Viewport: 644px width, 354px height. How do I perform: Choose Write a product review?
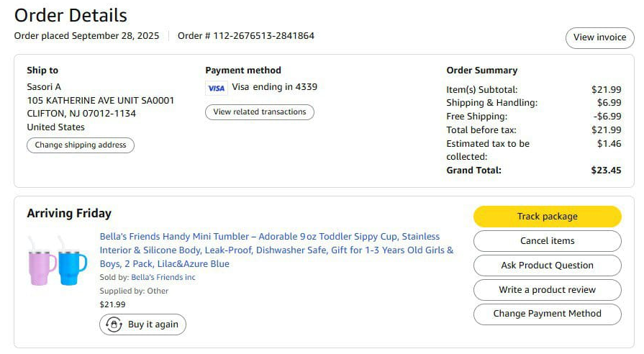[x=547, y=289]
